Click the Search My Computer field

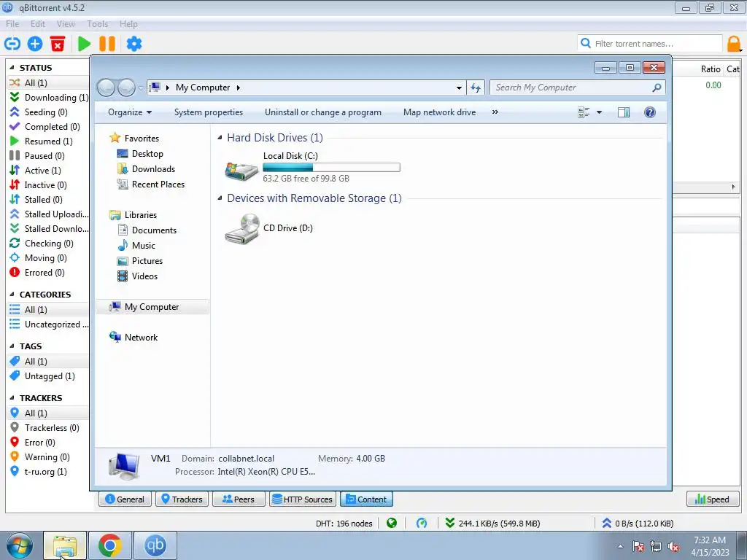coord(578,87)
